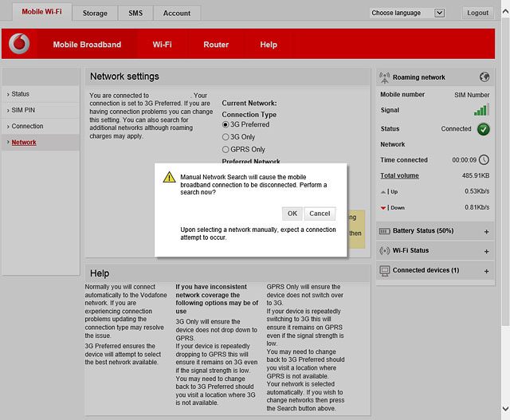Click the upload arrow icon beside Up

pos(383,192)
